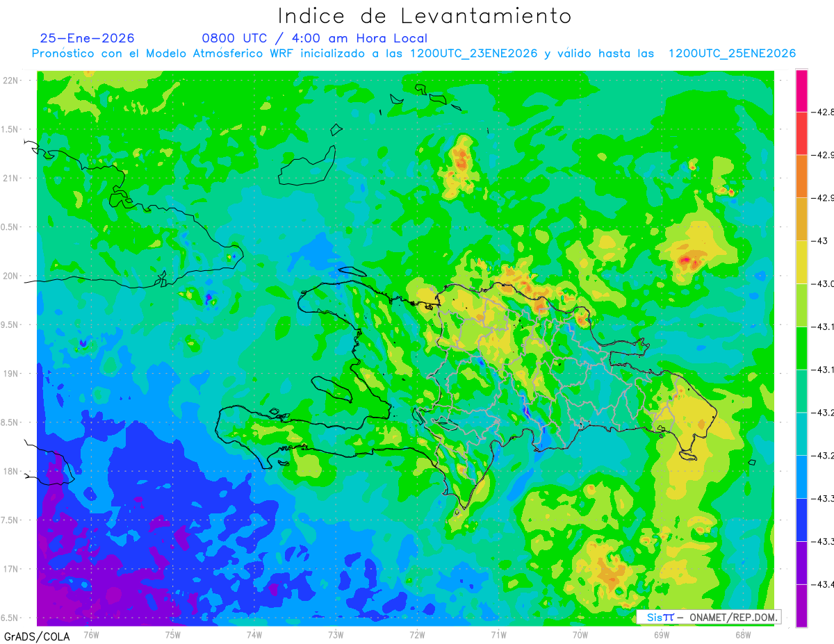Image resolution: width=834 pixels, height=644 pixels.
Task: Click the legend value "-43.4"
Action: pyautogui.click(x=824, y=584)
